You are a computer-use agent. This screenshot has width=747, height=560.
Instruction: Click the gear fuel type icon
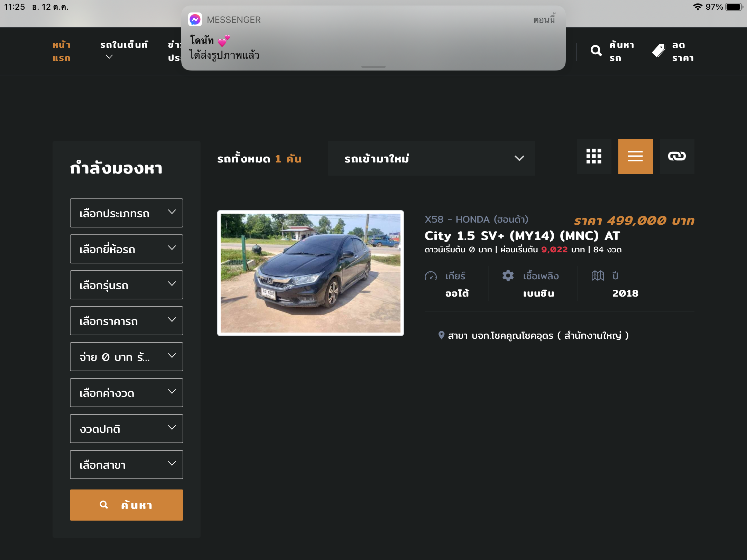click(x=508, y=276)
